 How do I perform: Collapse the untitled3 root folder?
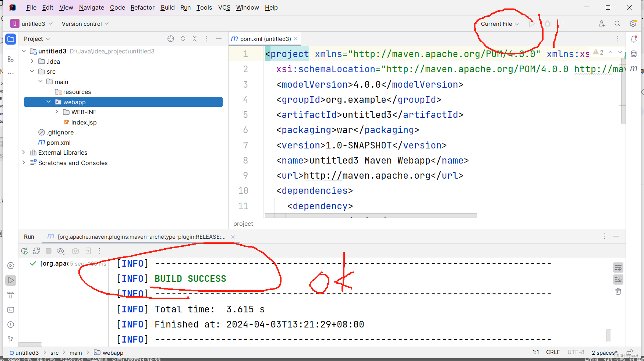24,51
